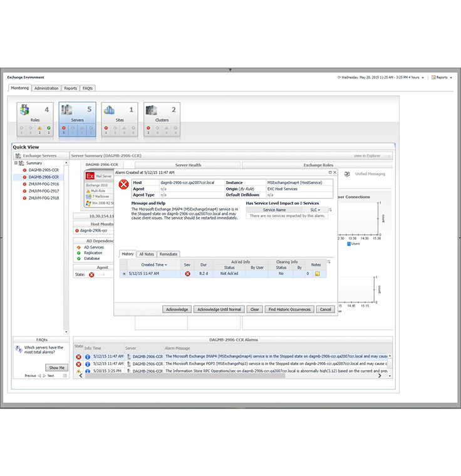Select DAGMB-2905-CCR in server tree
This screenshot has width=461, height=476.
44,170
